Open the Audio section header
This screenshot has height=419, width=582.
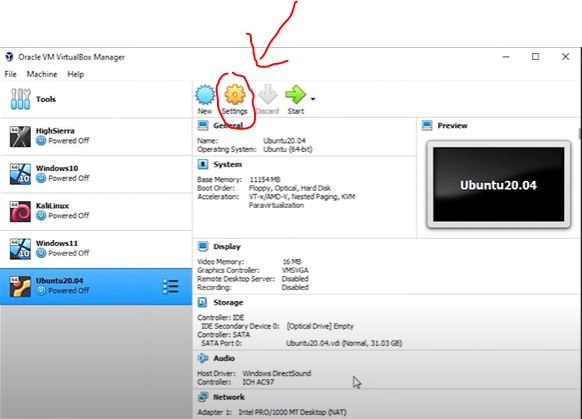point(224,358)
